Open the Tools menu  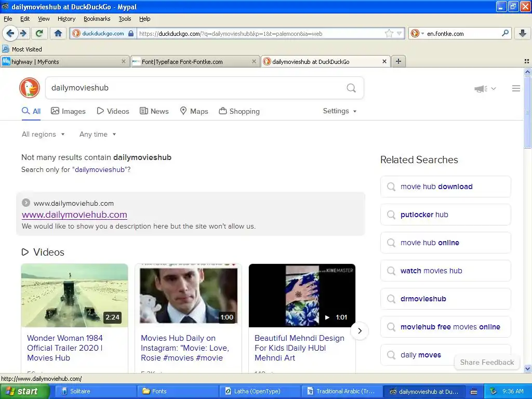(x=125, y=19)
